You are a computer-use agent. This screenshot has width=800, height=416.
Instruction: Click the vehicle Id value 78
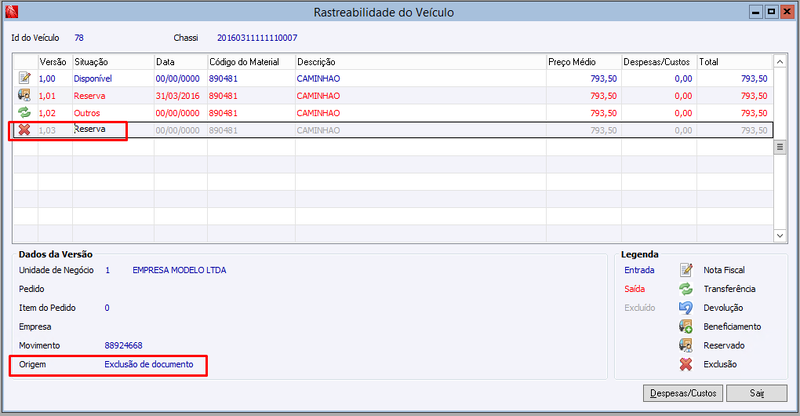(x=79, y=38)
